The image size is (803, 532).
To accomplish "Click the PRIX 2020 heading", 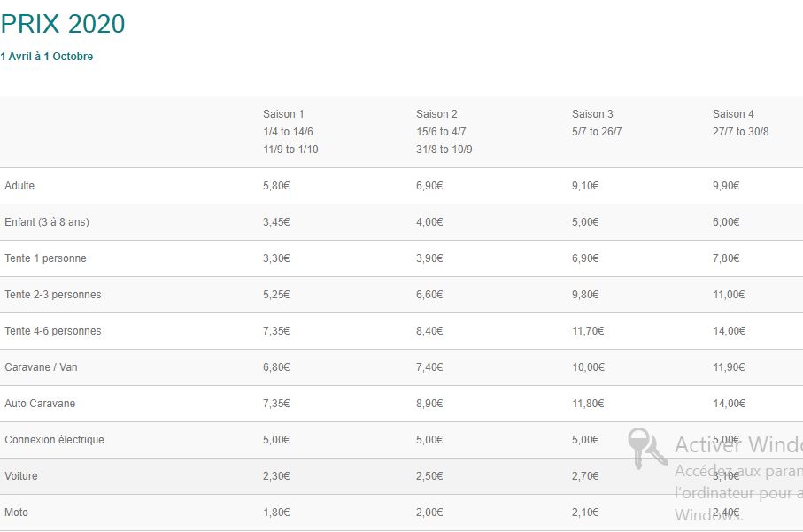I will 63,24.
